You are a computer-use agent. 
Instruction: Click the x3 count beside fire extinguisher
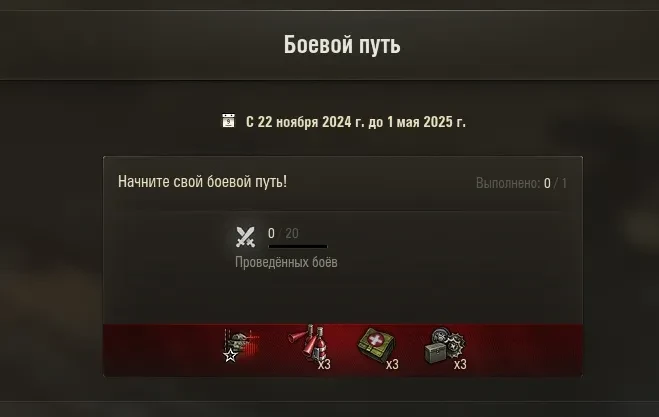(324, 364)
